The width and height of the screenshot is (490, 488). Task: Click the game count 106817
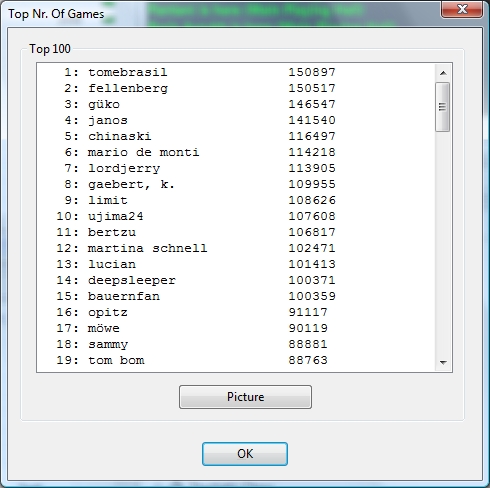click(x=312, y=232)
